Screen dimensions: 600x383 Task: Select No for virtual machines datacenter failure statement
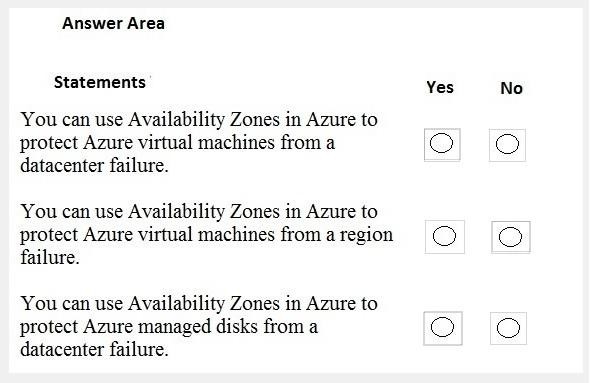(507, 144)
